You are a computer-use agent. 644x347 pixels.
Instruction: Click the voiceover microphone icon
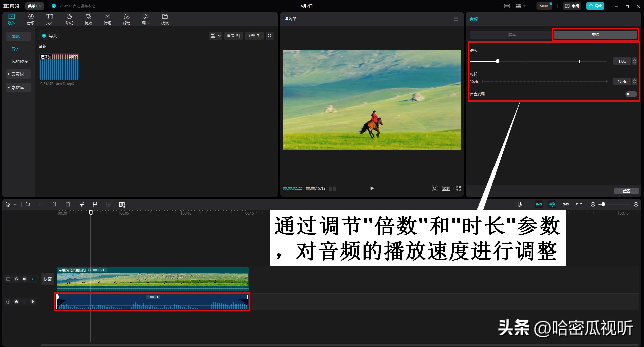coord(519,204)
